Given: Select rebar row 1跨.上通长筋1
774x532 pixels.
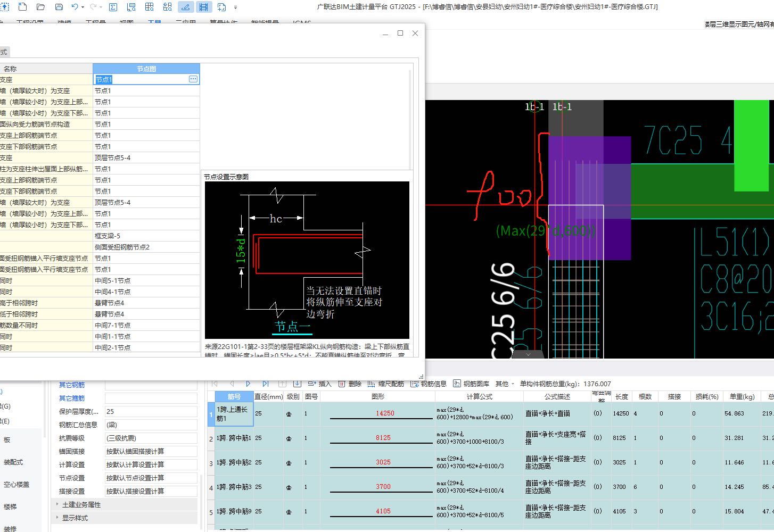Looking at the screenshot, I should [x=234, y=414].
